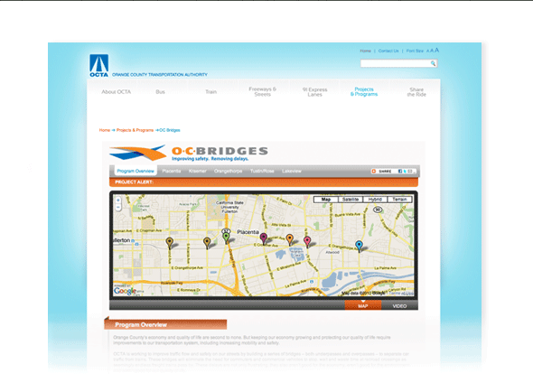This screenshot has height=392, width=533.
Task: Select the medium font size A
Action: point(432,51)
